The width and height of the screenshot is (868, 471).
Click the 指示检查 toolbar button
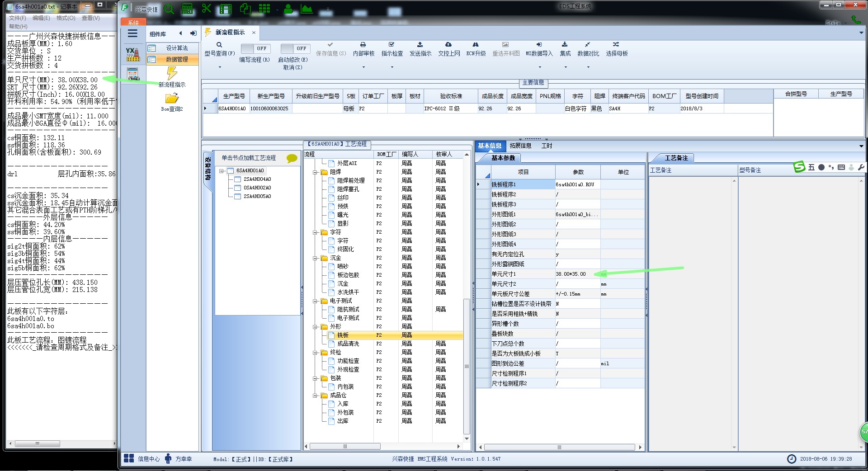tap(392, 49)
